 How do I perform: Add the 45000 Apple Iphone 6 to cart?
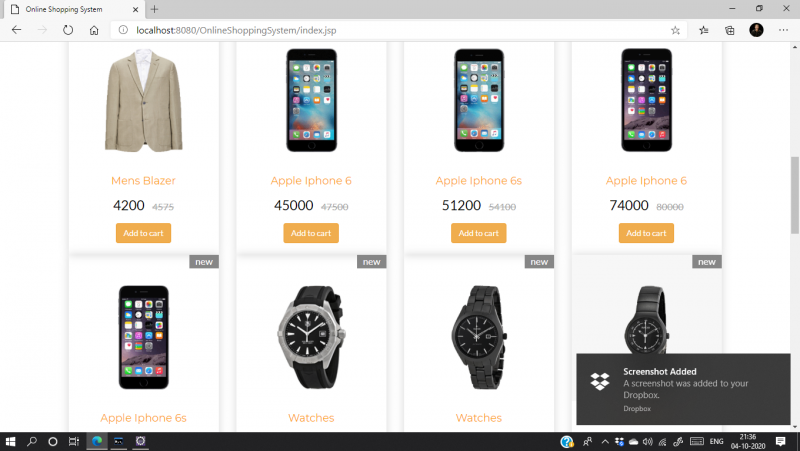(311, 233)
